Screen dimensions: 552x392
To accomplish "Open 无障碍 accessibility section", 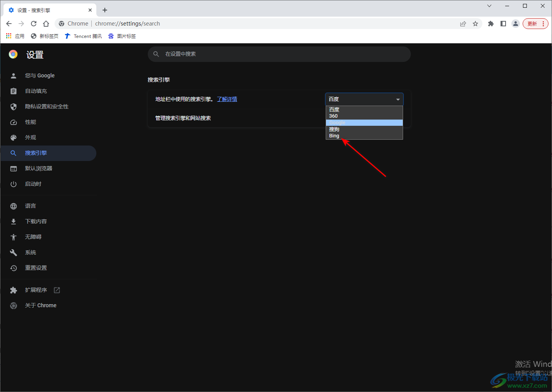I will pos(48,237).
